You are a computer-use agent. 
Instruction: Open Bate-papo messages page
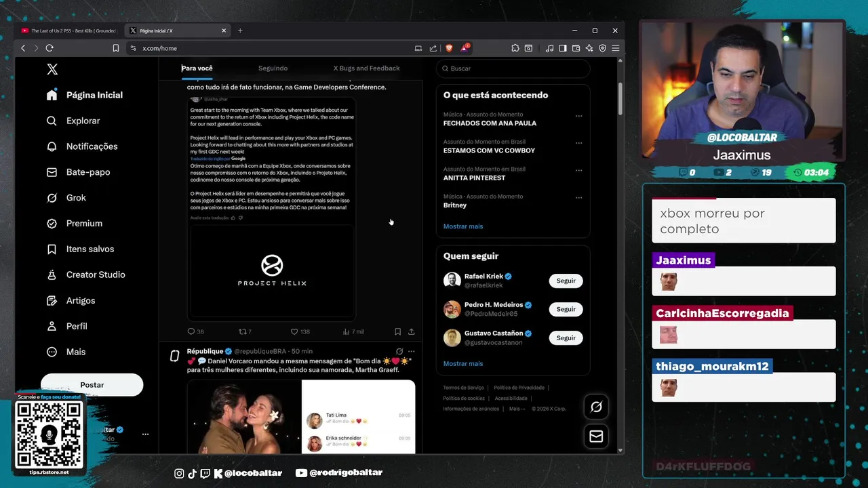(78, 172)
